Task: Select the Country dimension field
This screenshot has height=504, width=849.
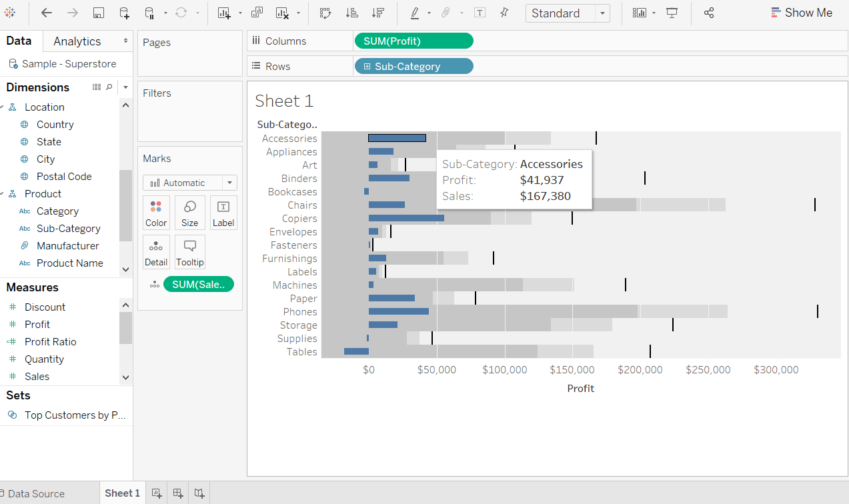Action: click(55, 125)
